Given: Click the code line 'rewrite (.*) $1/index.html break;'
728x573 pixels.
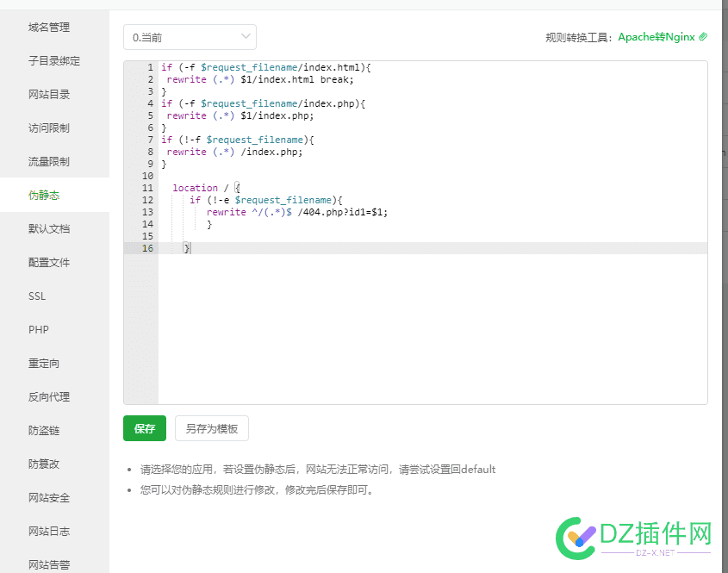Looking at the screenshot, I should (260, 79).
